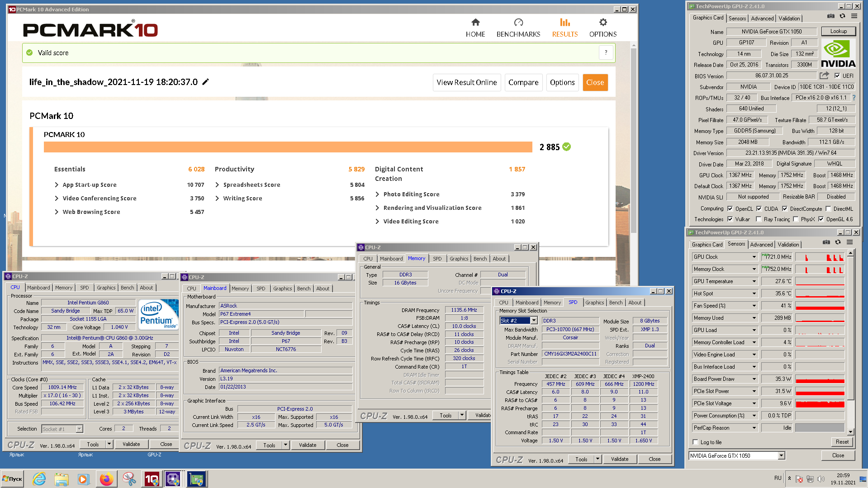
Task: Expand Spreadsheets Score row
Action: [x=217, y=185]
